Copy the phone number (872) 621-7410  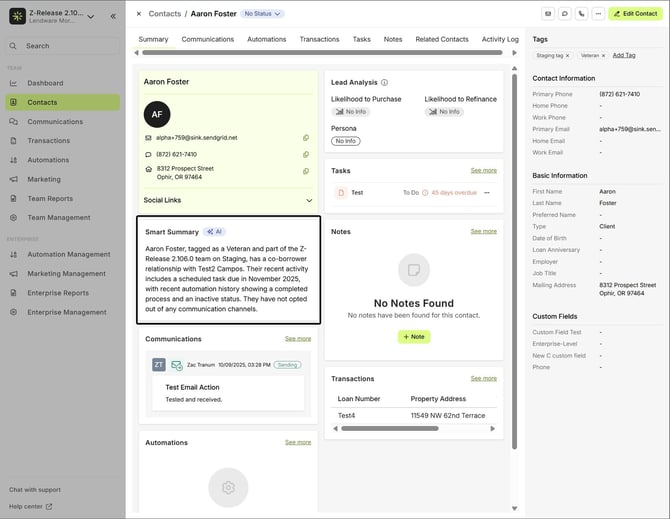[x=306, y=155]
